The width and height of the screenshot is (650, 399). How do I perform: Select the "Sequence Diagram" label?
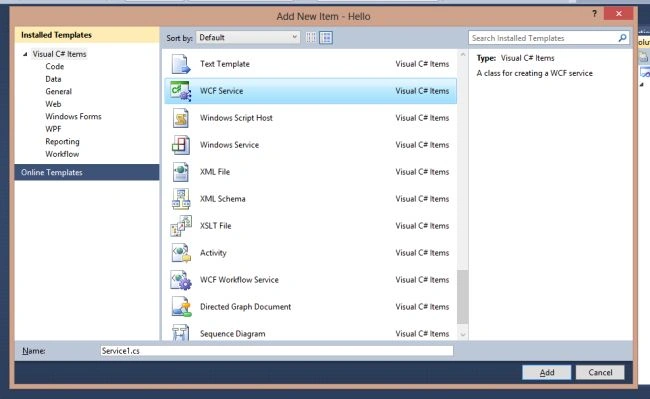[233, 334]
